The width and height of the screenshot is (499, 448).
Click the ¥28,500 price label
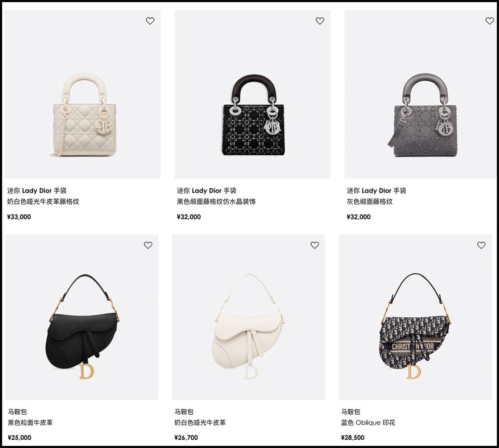pyautogui.click(x=353, y=437)
